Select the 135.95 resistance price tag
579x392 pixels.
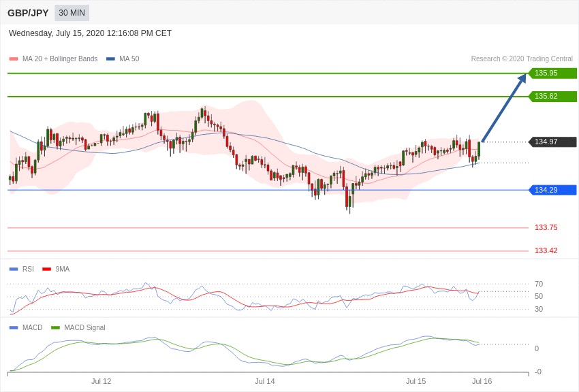point(552,73)
